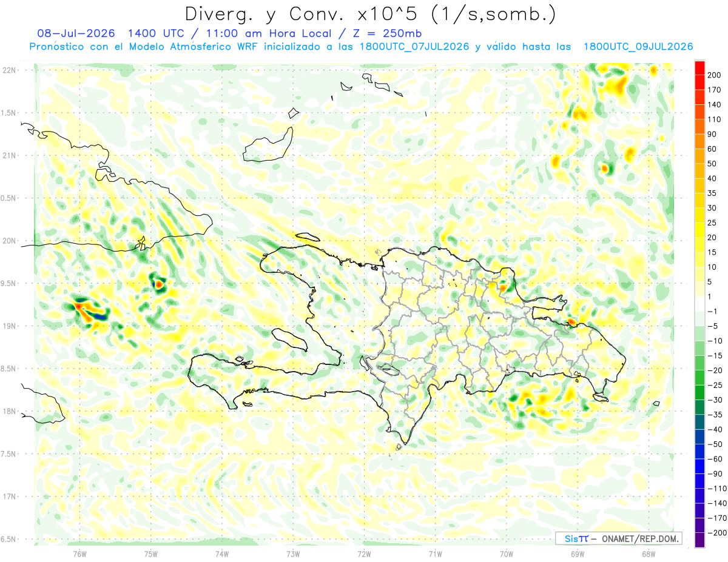Click the positive "40" colorbar label
The width and height of the screenshot is (728, 562).
pos(713,178)
